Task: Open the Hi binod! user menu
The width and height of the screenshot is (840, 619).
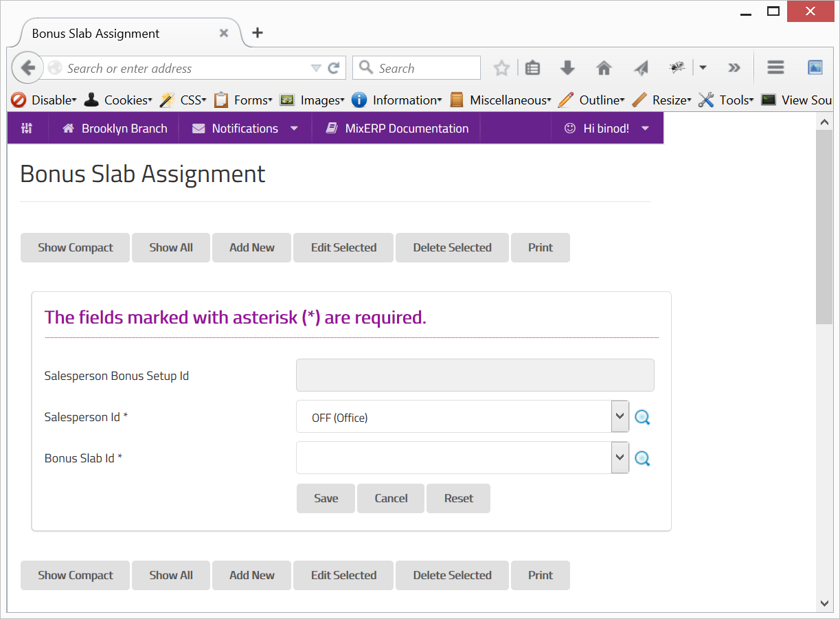Action: click(x=607, y=128)
